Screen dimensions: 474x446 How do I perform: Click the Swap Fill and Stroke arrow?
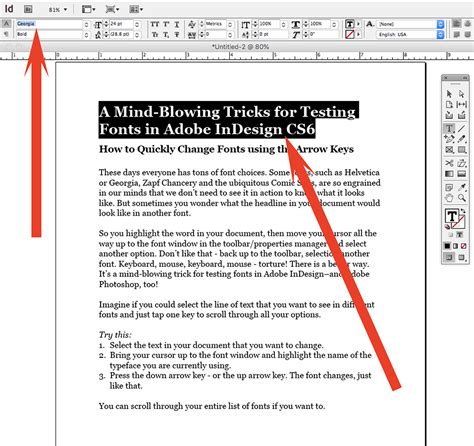tap(463, 211)
